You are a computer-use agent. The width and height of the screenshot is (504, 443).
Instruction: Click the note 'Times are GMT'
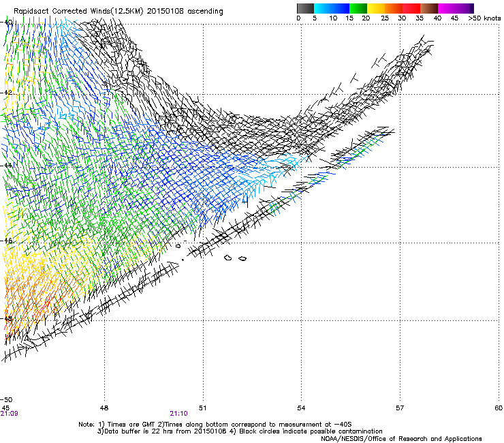pyautogui.click(x=131, y=425)
